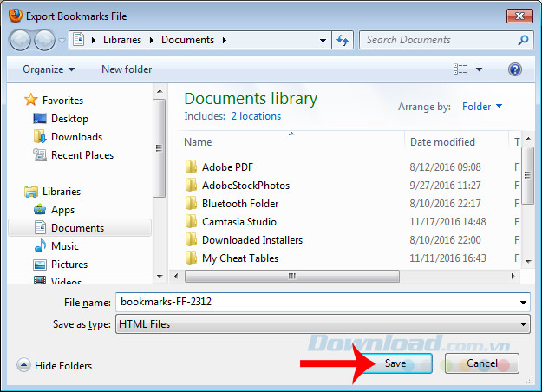Select the Desktop label under Favorites
The width and height of the screenshot is (542, 392).
70,119
